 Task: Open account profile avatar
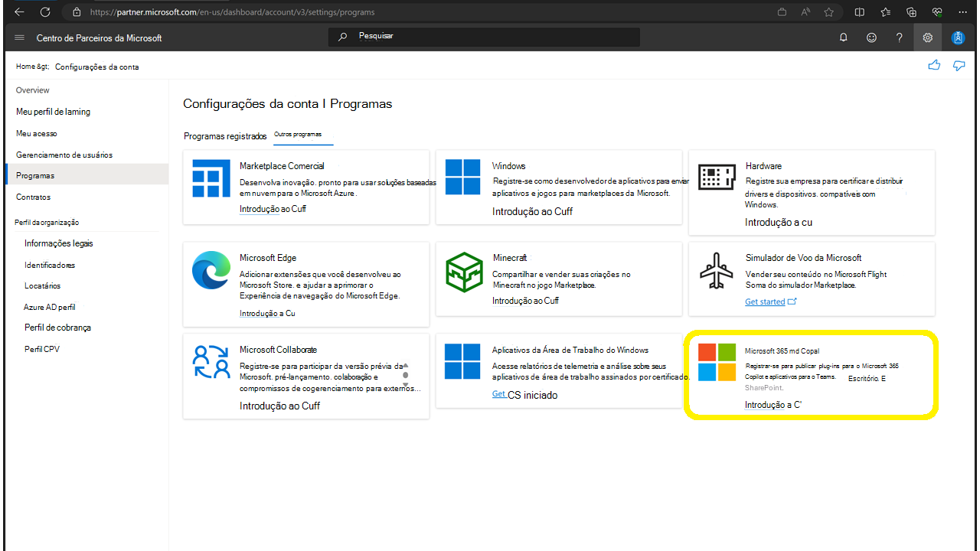(958, 37)
